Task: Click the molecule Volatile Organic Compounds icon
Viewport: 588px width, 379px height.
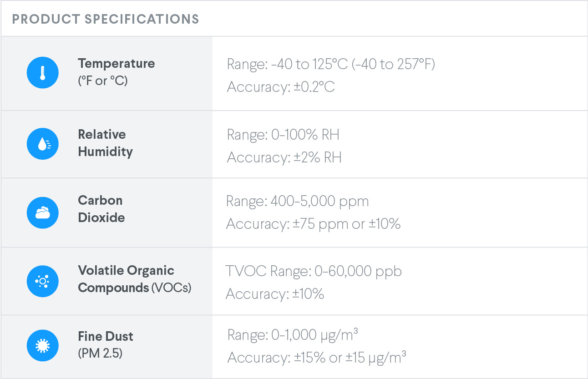Action: [x=43, y=281]
